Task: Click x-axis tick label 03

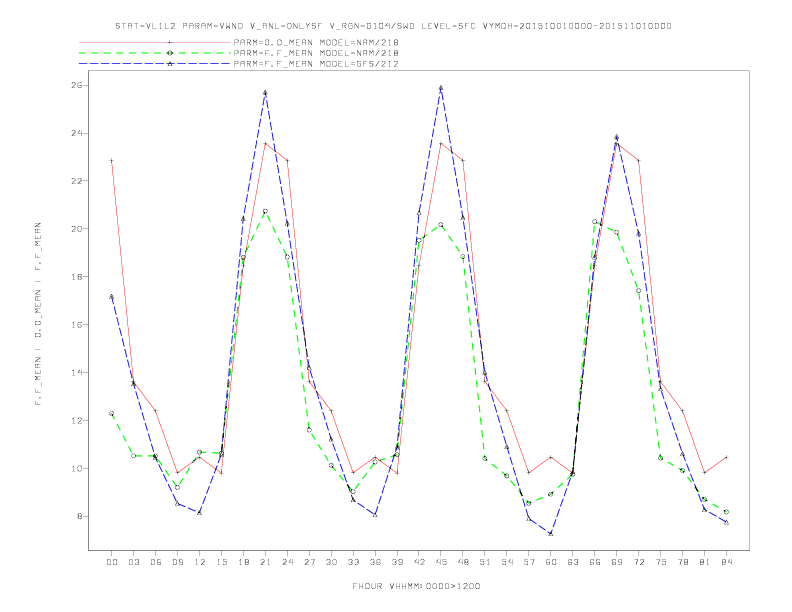Action: click(133, 562)
